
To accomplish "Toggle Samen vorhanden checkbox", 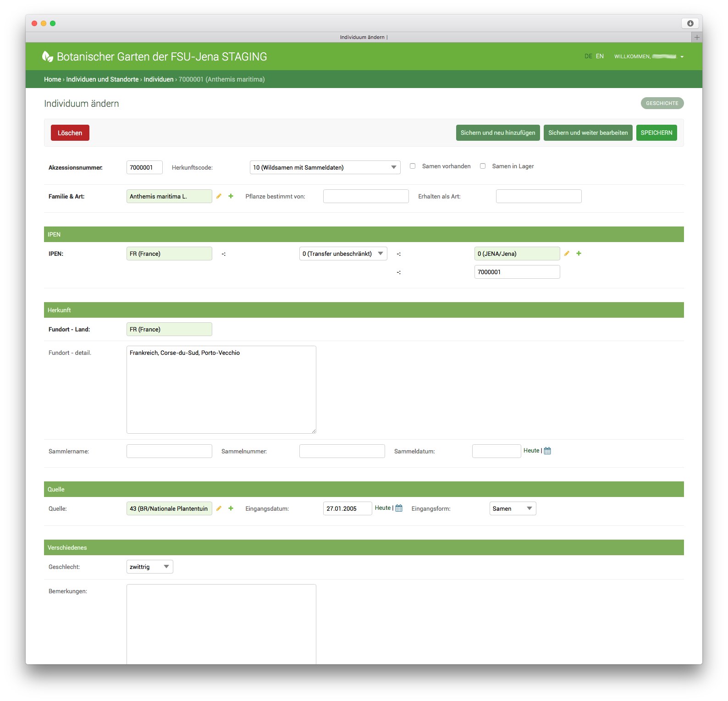I will pos(413,166).
